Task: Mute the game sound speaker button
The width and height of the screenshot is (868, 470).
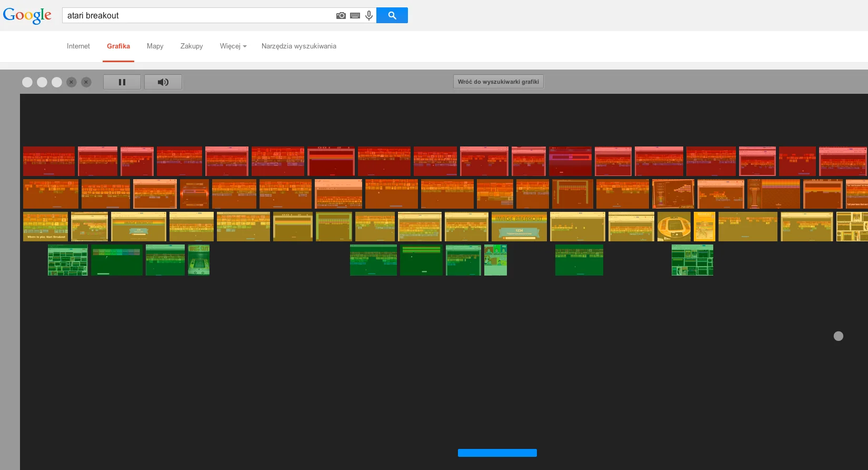Action: (x=163, y=82)
